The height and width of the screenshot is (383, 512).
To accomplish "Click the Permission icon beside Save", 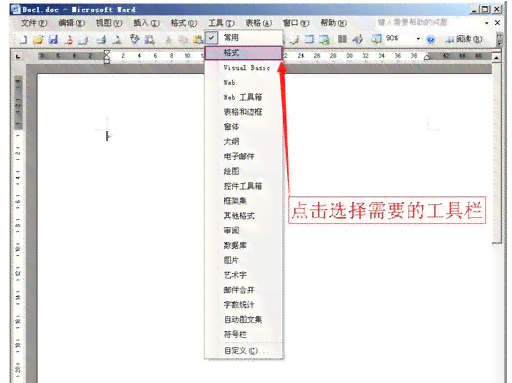I will [69, 40].
